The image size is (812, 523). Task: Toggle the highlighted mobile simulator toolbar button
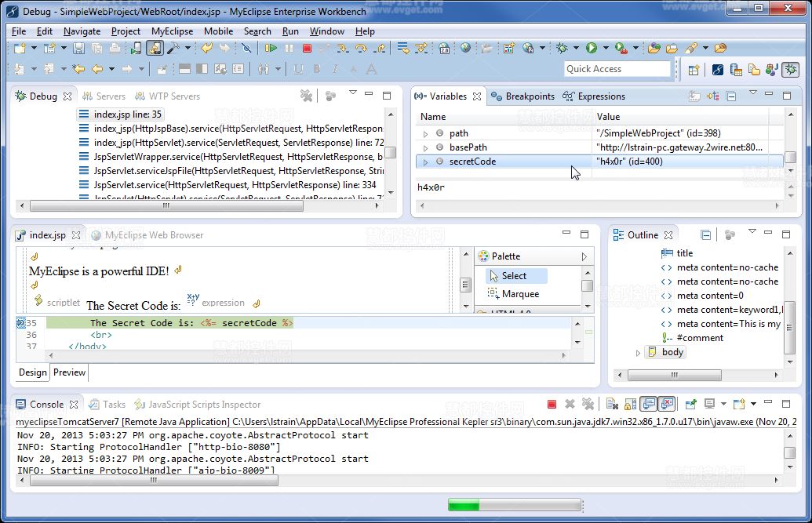click(x=155, y=48)
